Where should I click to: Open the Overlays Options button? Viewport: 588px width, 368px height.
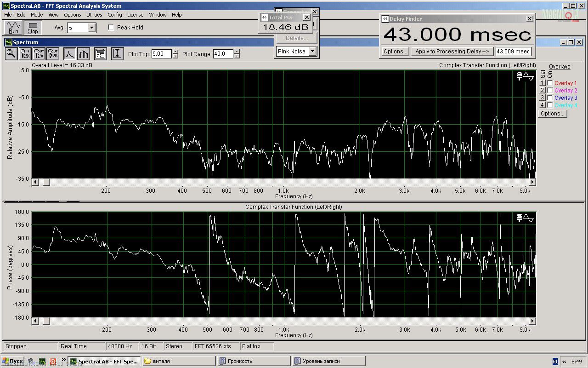tap(553, 114)
